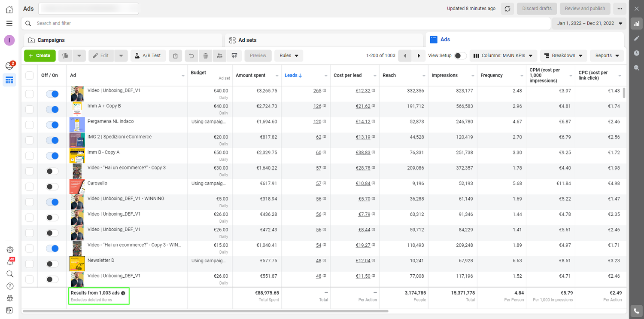The image size is (644, 319).
Task: Click the bug report icon
Action: point(9,298)
